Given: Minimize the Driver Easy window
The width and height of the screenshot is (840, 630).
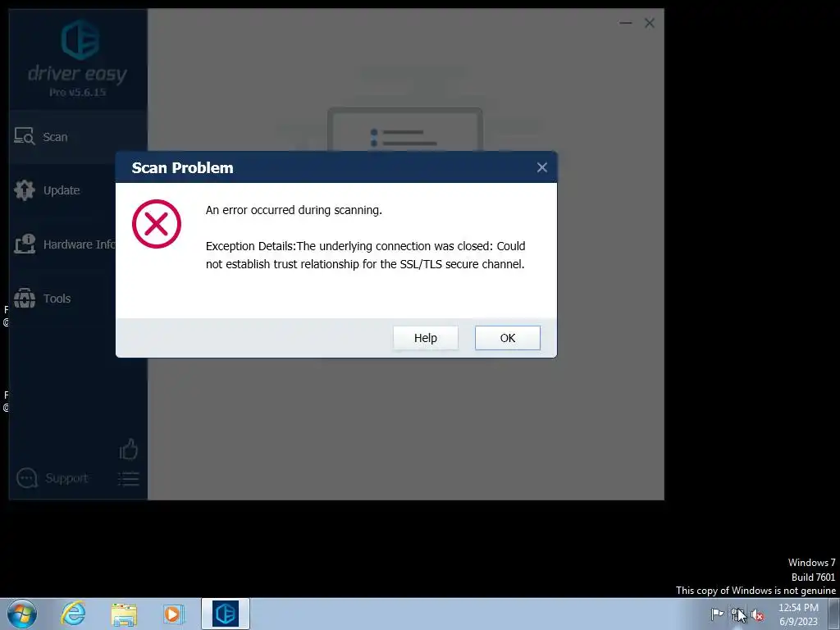Looking at the screenshot, I should click(625, 23).
